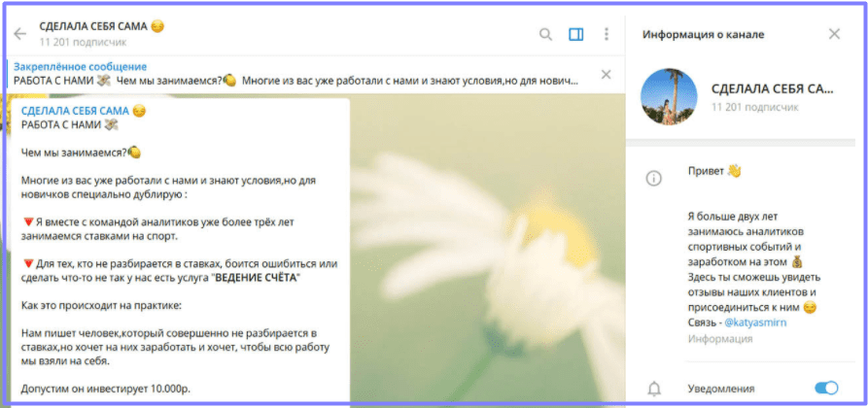The image size is (868, 408).
Task: Click the Привет greeting in info panel
Action: (714, 172)
